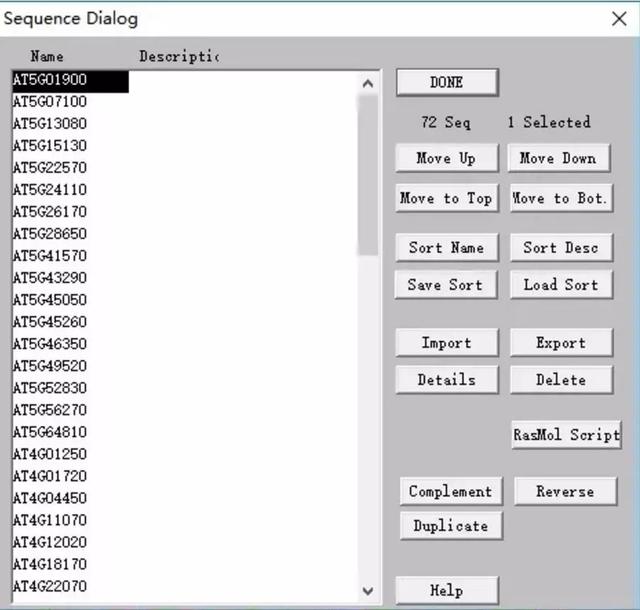
Task: Click the Reverse button
Action: pyautogui.click(x=566, y=492)
